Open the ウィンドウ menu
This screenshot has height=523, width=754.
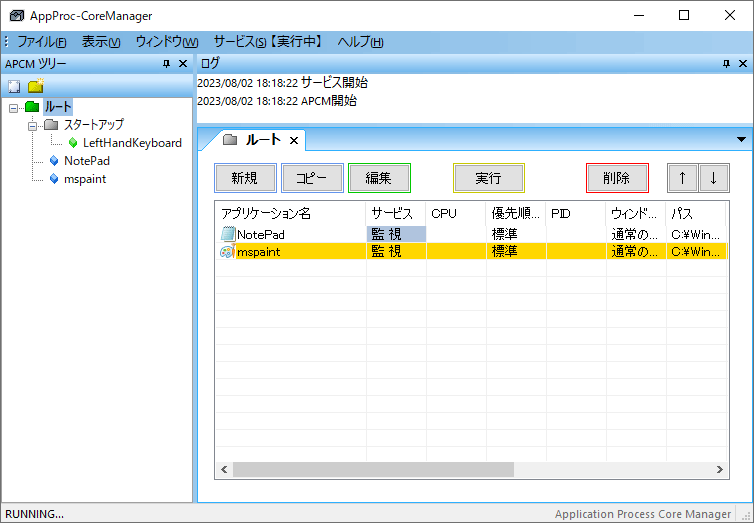[167, 42]
